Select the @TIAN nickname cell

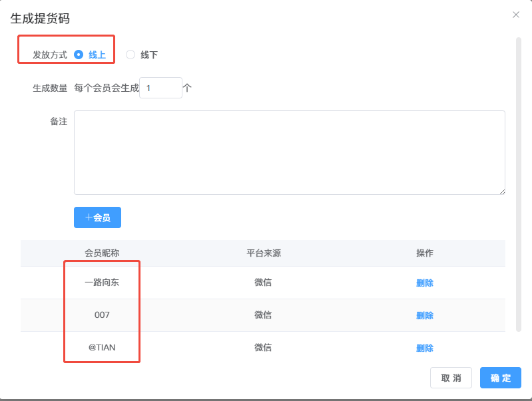[x=102, y=347]
